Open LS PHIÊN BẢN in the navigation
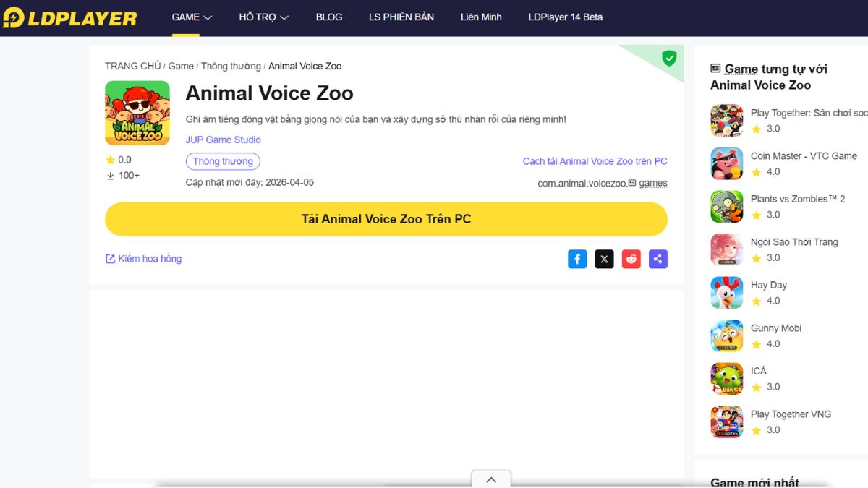 click(401, 17)
